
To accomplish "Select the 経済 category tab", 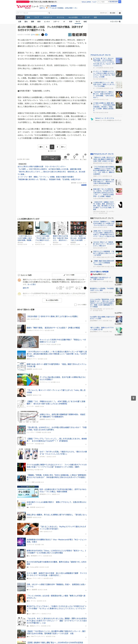I will point(39,22).
